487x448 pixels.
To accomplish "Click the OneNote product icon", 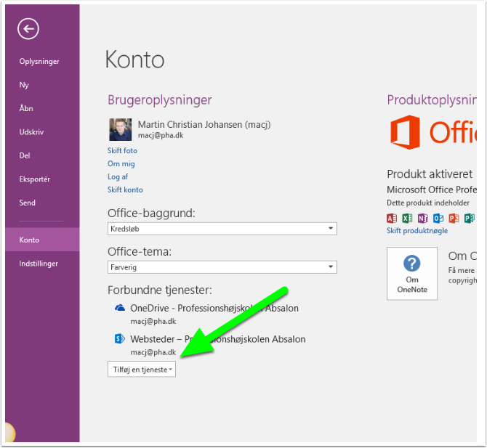I will click(423, 219).
